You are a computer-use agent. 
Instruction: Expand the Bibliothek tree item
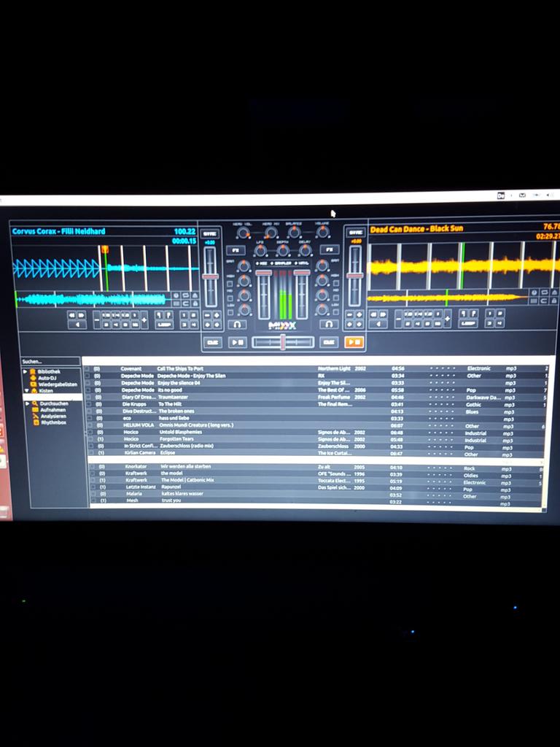(x=26, y=371)
